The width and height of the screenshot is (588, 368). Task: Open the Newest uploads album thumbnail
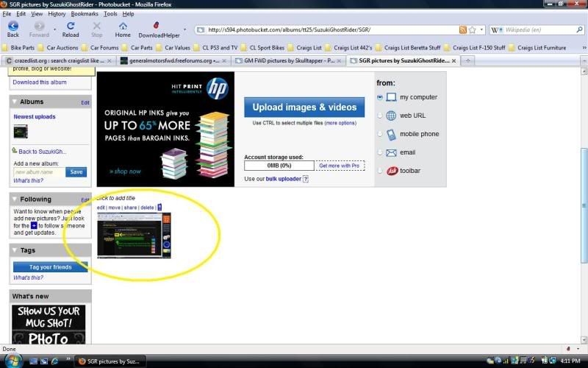(x=21, y=132)
